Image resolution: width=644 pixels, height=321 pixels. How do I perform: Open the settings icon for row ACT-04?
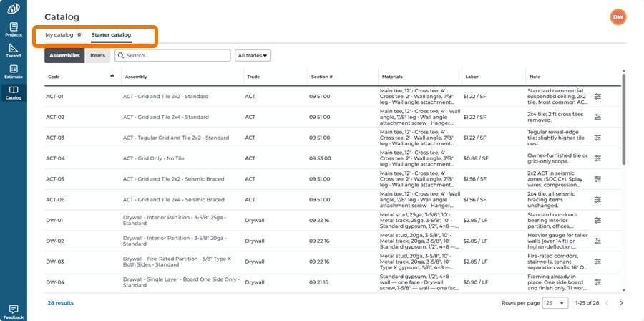597,158
